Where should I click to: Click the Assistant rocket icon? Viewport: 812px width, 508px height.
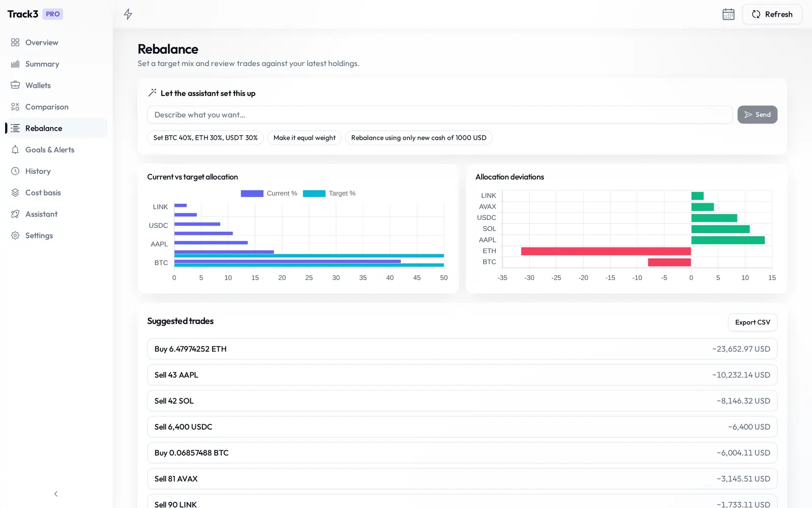click(15, 214)
